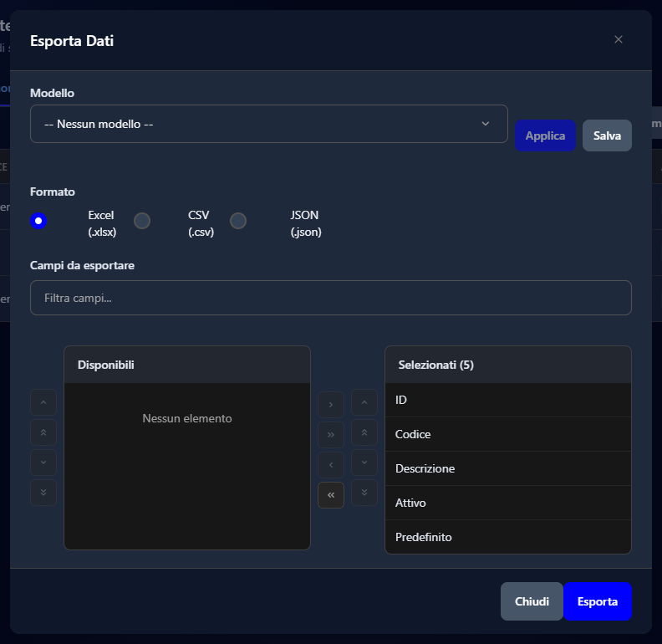This screenshot has width=662, height=644.
Task: Select Attivo field in Selezionati list
Action: coord(508,503)
